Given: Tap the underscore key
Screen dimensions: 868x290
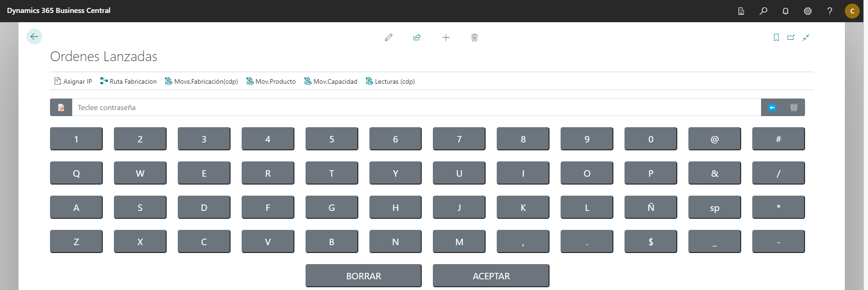Looking at the screenshot, I should [715, 241].
